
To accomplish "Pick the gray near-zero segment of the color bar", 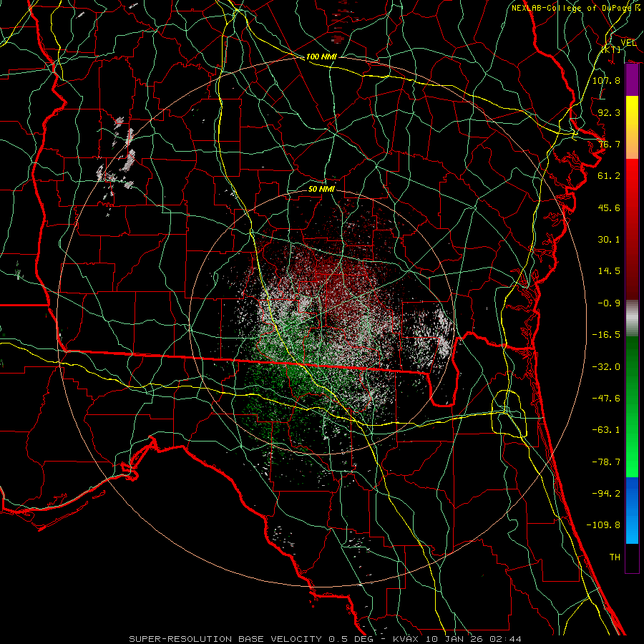I will point(632,318).
